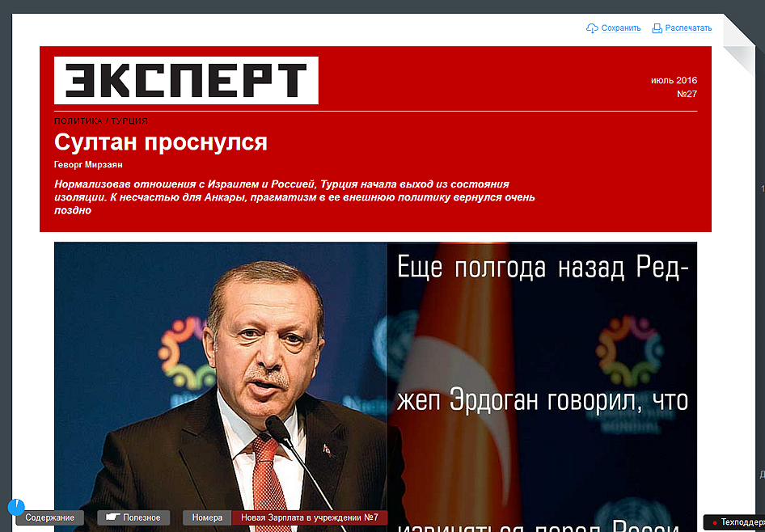
Task: Click the июль 2016 date label
Action: 674,81
